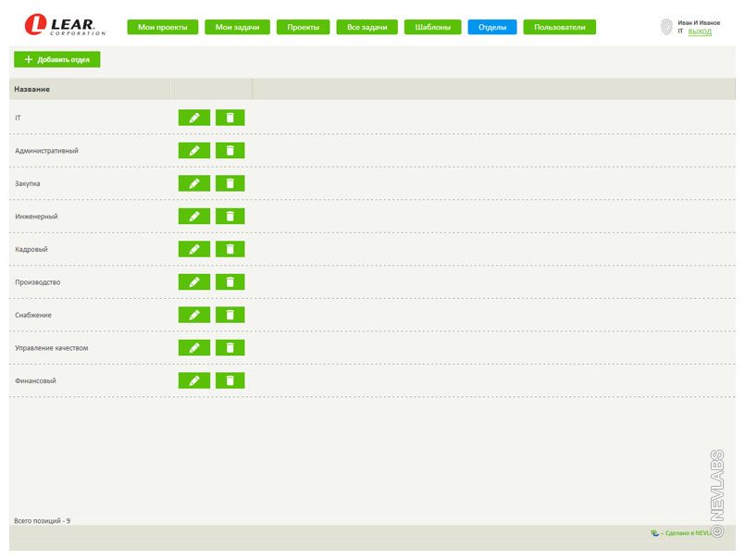Screen dimensions: 745x560
Task: Edit the Кадровый department entry
Action: click(193, 249)
